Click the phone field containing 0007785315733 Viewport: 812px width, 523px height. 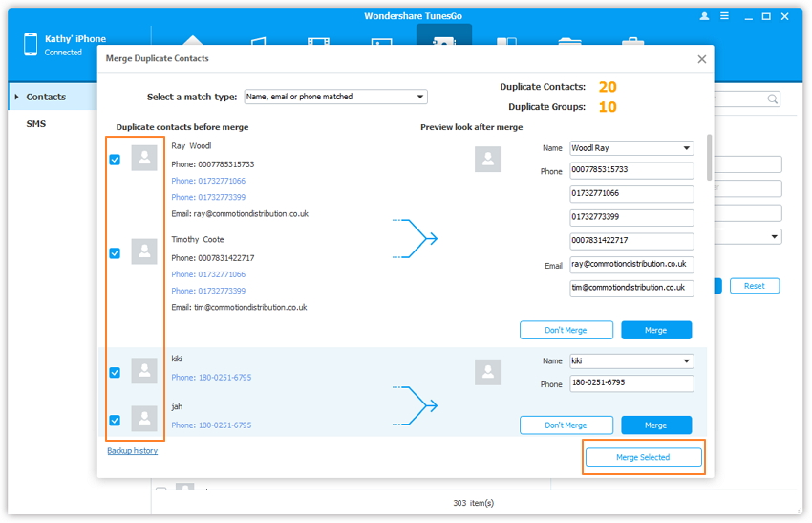[631, 171]
